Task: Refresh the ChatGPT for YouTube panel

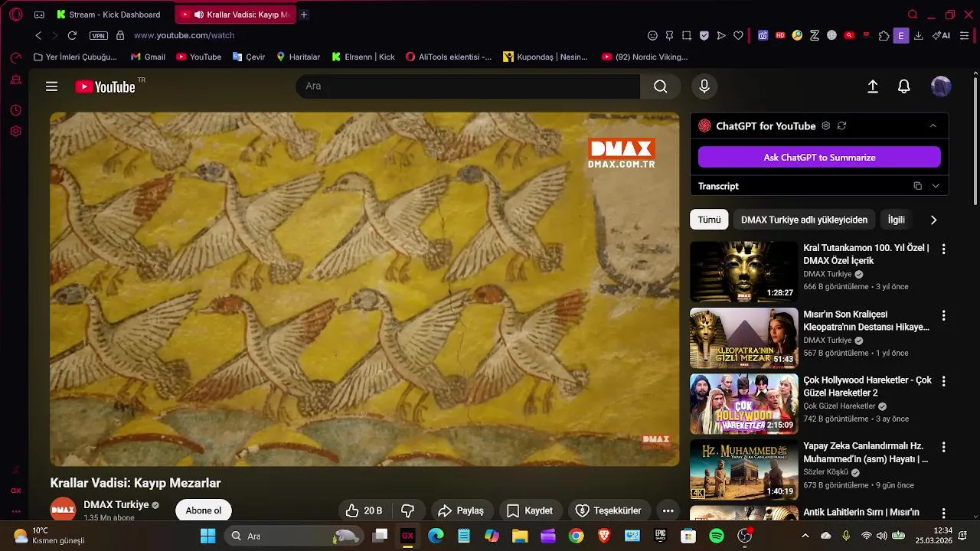Action: coord(841,126)
